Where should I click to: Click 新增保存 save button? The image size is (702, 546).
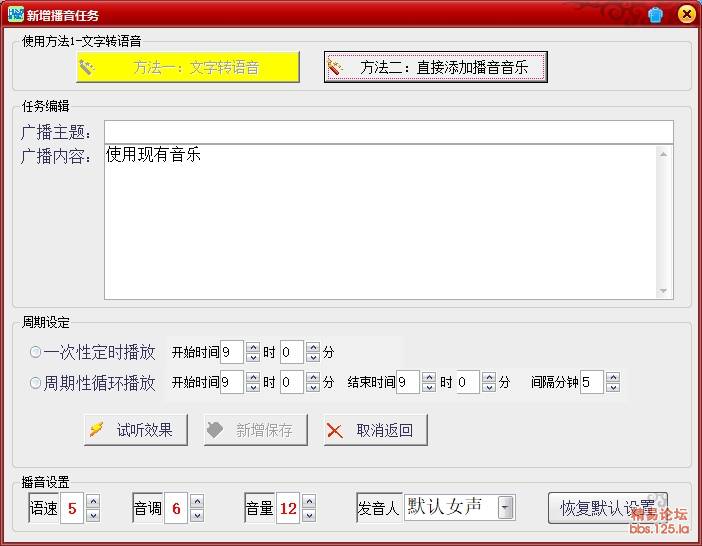click(x=256, y=430)
